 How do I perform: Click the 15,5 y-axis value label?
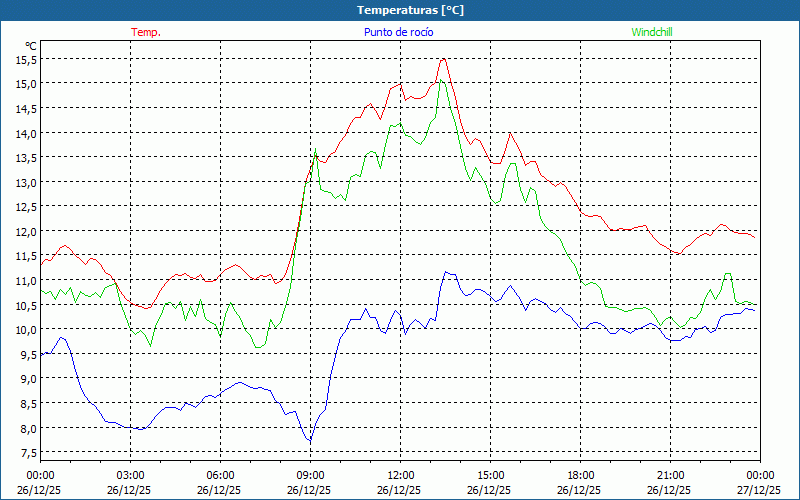[x=26, y=59]
